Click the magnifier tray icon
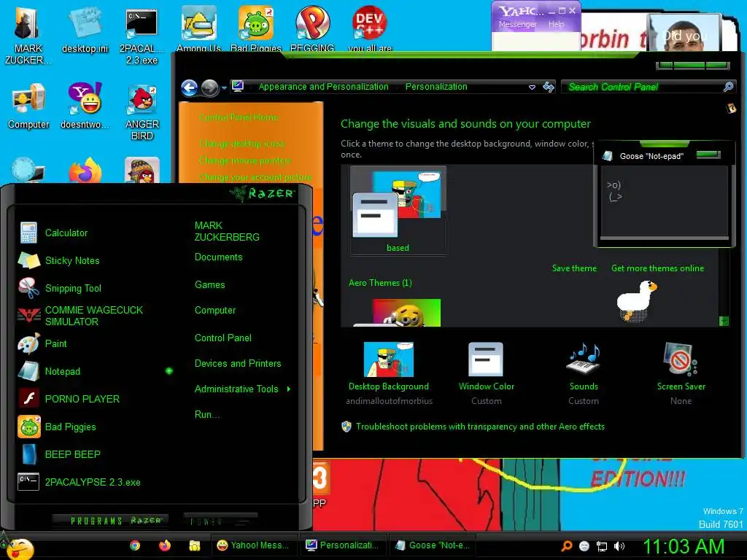Viewport: 747px width, 560px height. [566, 545]
